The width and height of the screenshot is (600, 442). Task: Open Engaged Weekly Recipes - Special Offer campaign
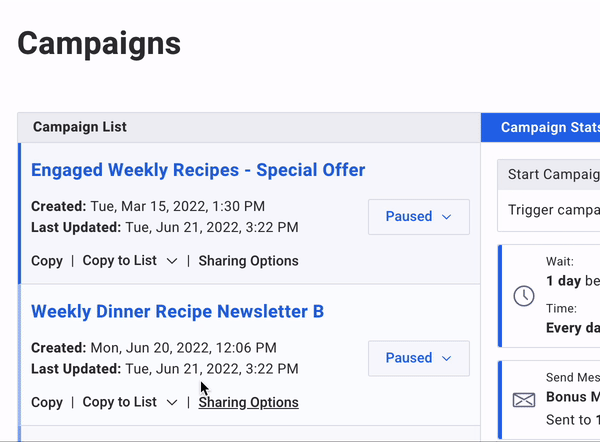coord(198,170)
